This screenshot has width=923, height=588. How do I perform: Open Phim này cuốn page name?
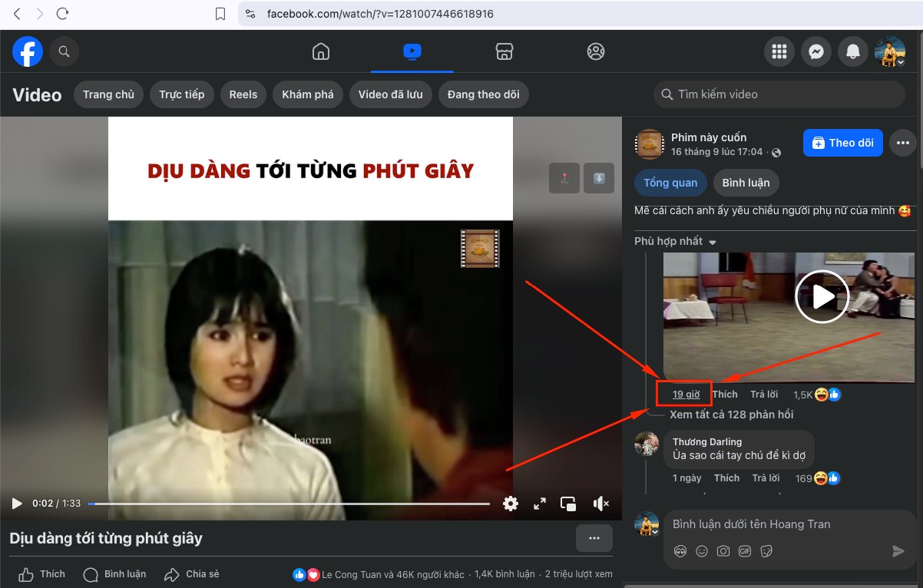pyautogui.click(x=709, y=137)
